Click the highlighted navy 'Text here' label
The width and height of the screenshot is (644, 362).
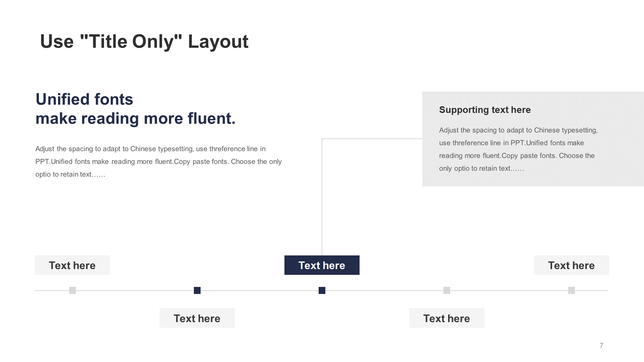[x=322, y=265]
